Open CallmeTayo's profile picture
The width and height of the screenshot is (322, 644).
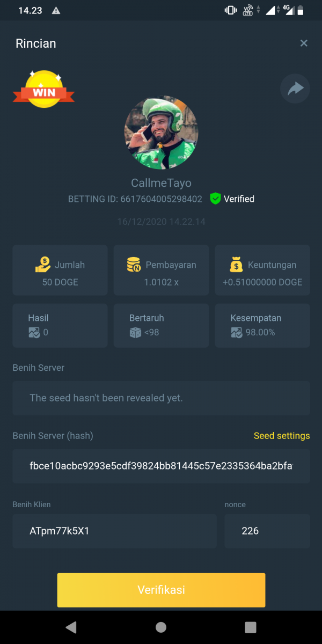[161, 133]
